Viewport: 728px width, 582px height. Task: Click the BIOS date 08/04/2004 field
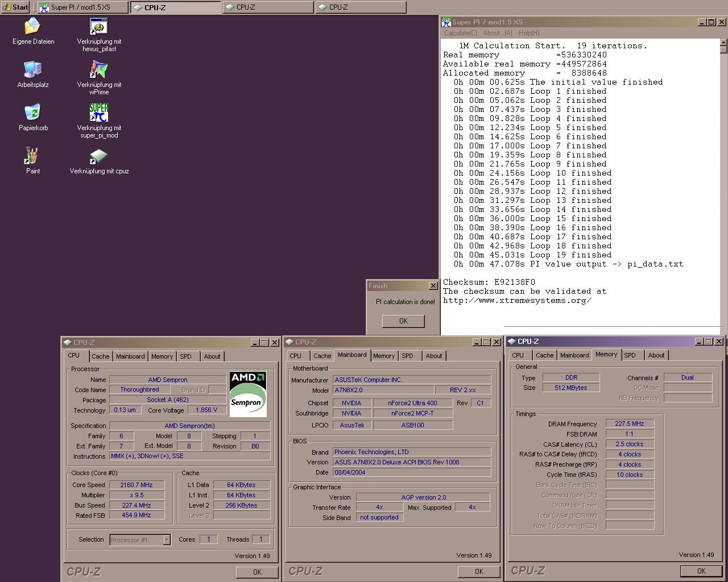pyautogui.click(x=412, y=472)
